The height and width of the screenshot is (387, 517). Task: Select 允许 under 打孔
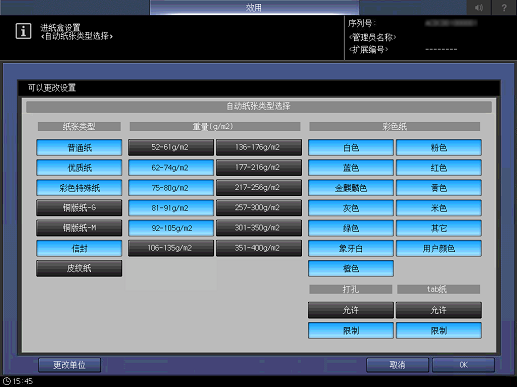tap(351, 310)
